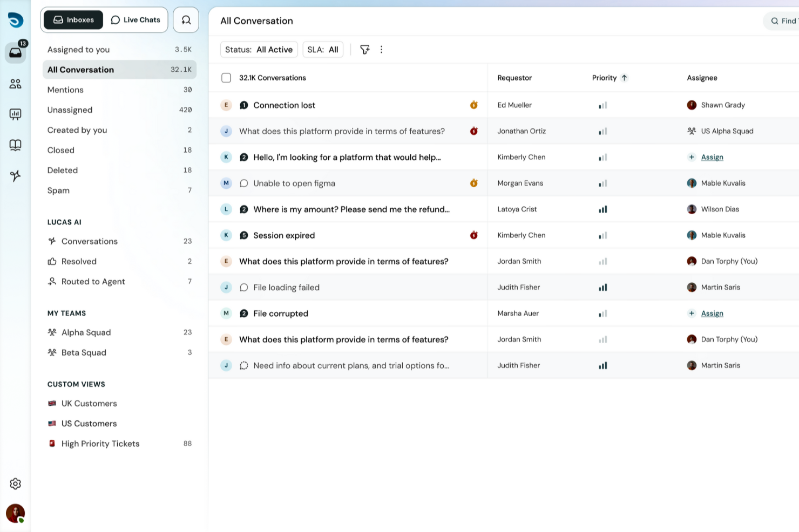Image resolution: width=799 pixels, height=532 pixels.
Task: Open the three-dot overflow menu beside filters
Action: coord(382,49)
